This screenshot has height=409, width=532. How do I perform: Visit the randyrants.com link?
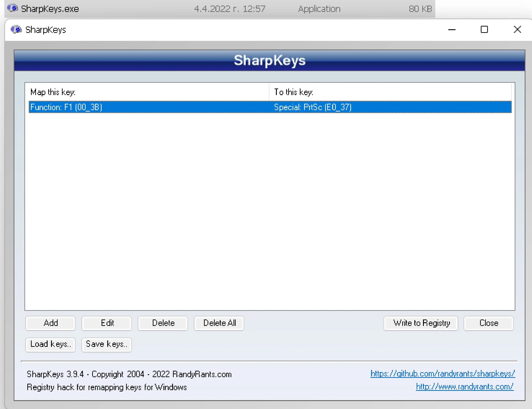464,387
